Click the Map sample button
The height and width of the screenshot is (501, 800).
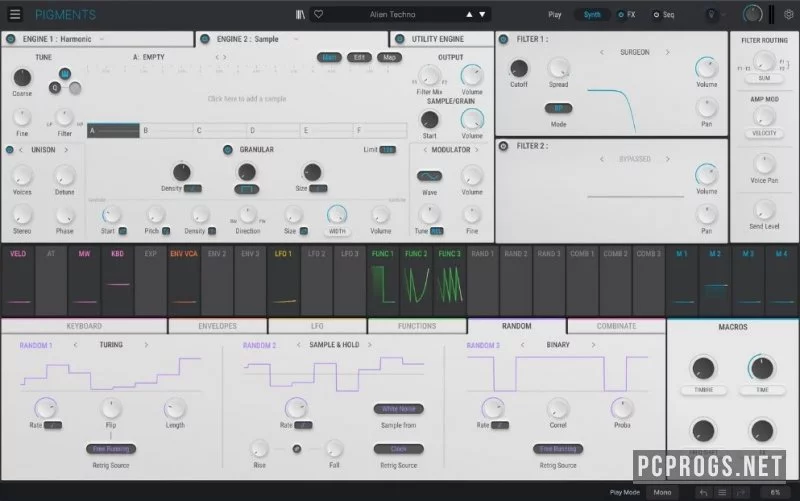(389, 57)
